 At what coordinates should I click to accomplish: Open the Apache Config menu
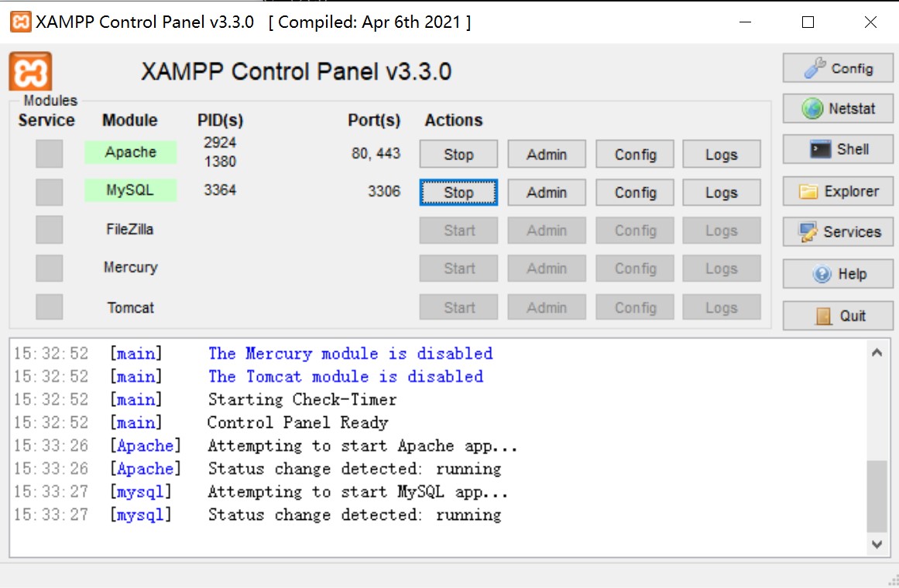coord(635,154)
